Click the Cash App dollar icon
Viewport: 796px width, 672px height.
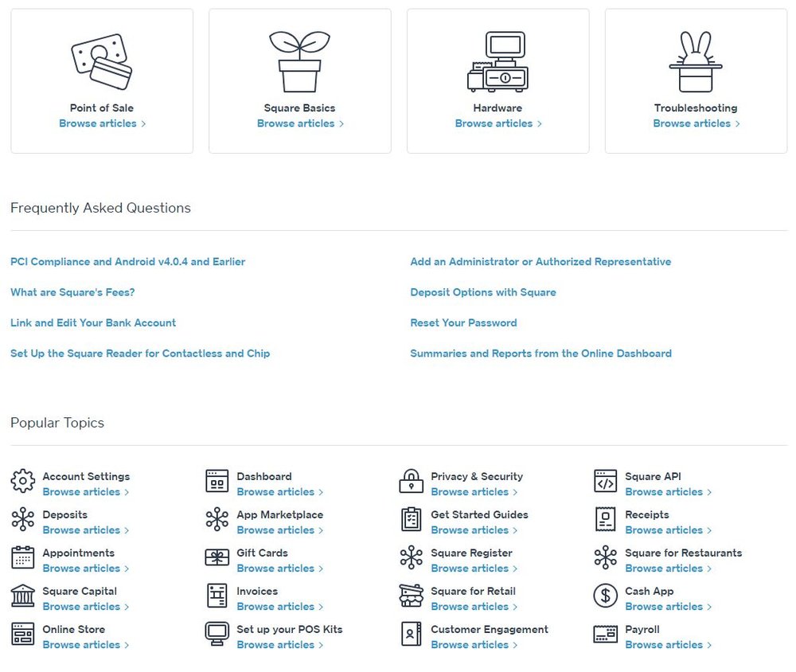606,596
